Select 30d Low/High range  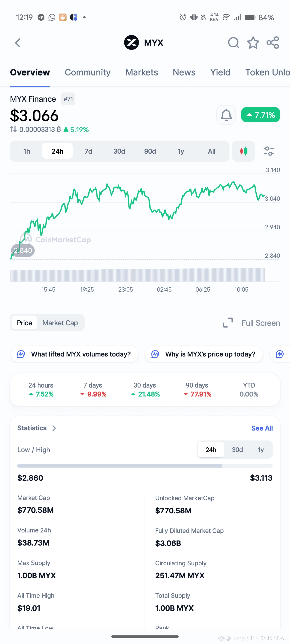tap(237, 450)
